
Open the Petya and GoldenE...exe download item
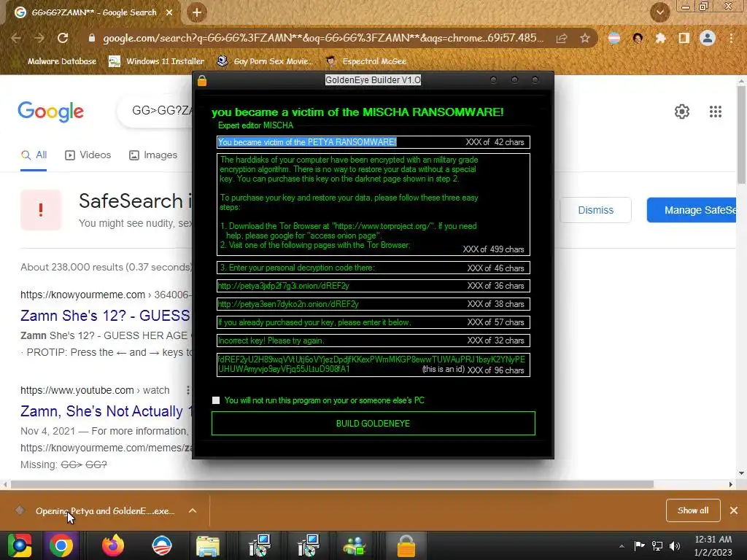point(105,511)
